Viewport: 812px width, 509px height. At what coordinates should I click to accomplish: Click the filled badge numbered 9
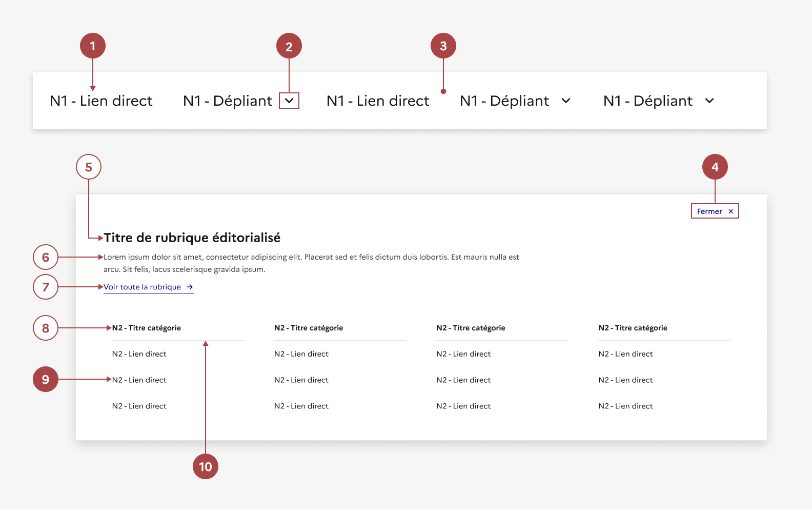pos(46,379)
